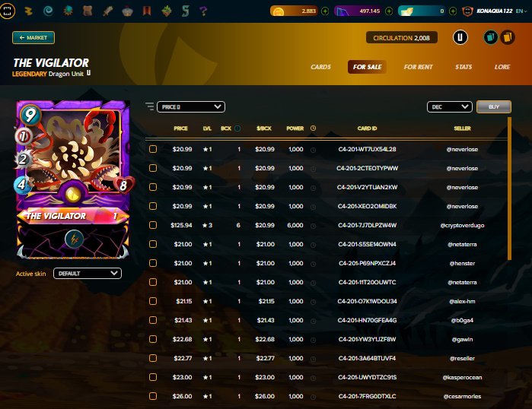
Task: Open the red banner guild icon
Action: tap(147, 11)
